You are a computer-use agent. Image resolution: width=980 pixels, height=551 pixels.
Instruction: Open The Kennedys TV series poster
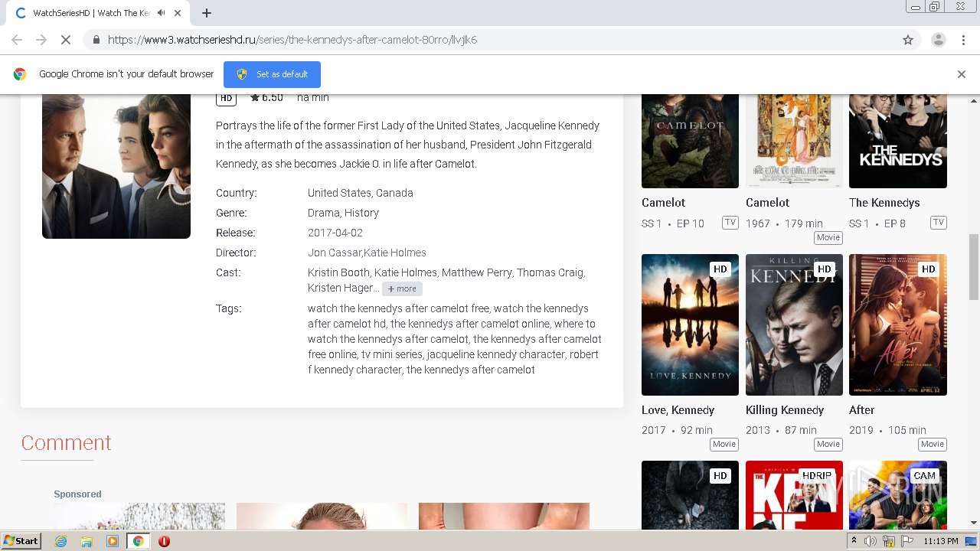pyautogui.click(x=898, y=141)
